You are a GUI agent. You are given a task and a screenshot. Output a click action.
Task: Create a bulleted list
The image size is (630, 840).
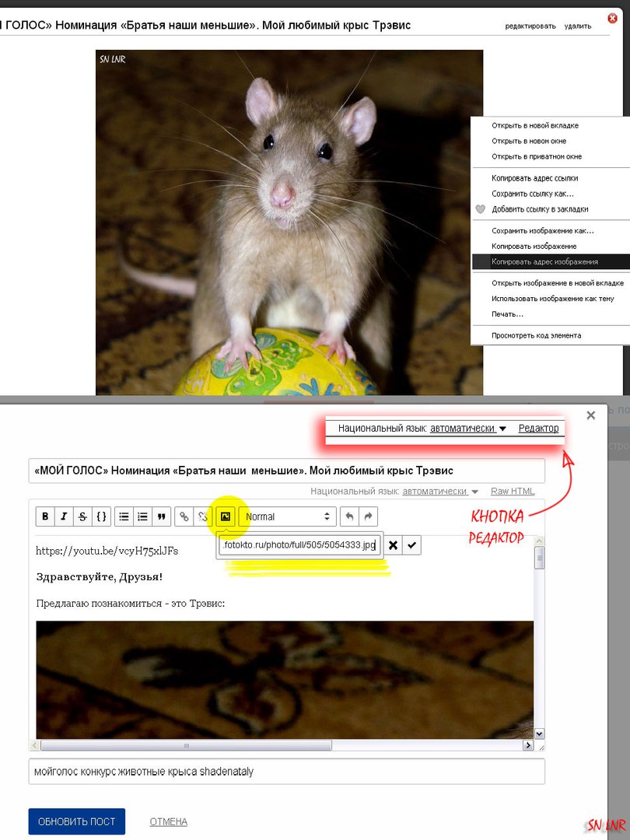(x=124, y=516)
